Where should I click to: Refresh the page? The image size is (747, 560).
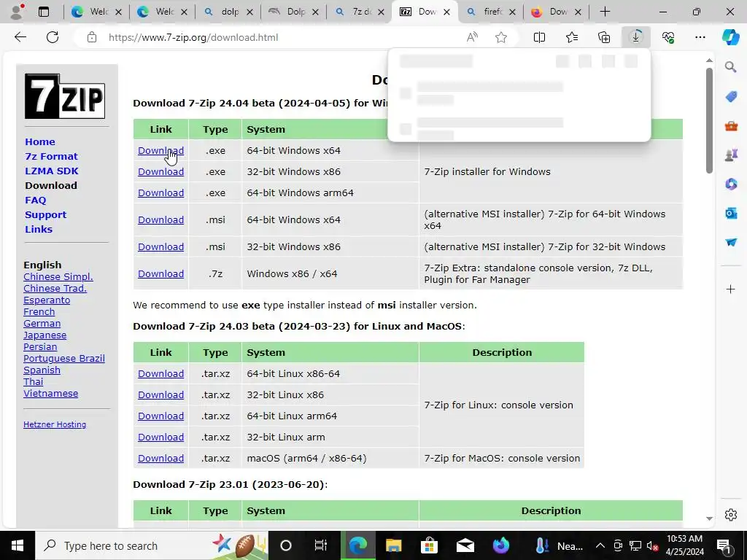pyautogui.click(x=53, y=37)
